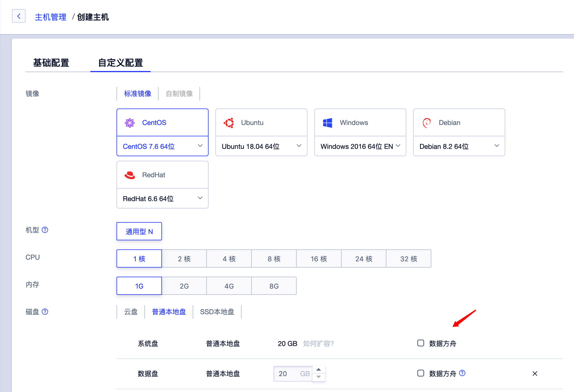
Task: Click the back arrow button
Action: (x=19, y=16)
